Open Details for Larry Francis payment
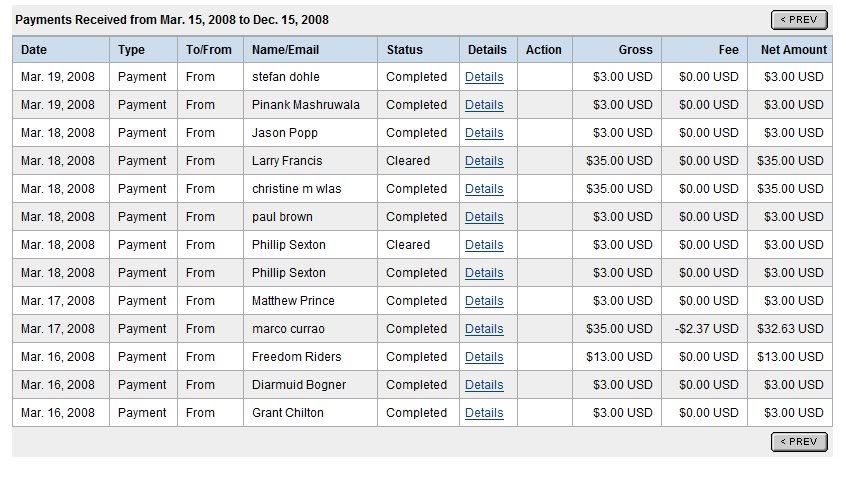 coord(484,161)
